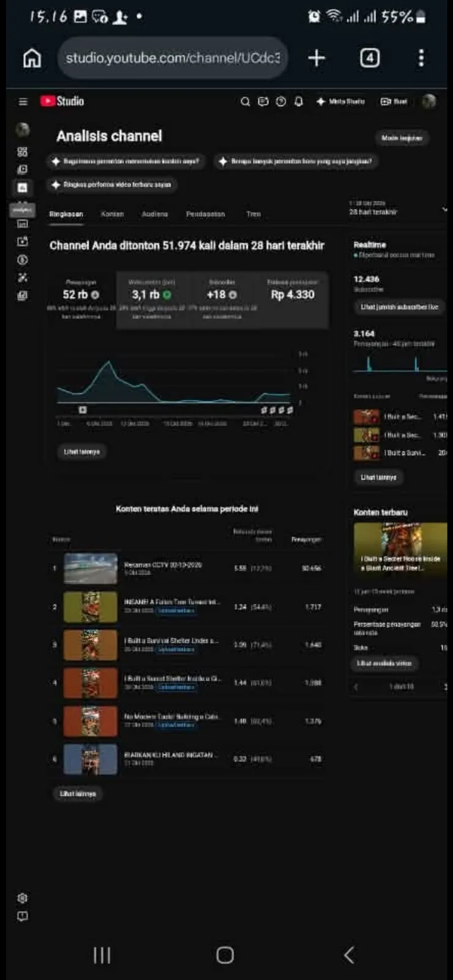This screenshot has width=453, height=980.
Task: Tap Android home navigation button
Action: pyautogui.click(x=225, y=955)
